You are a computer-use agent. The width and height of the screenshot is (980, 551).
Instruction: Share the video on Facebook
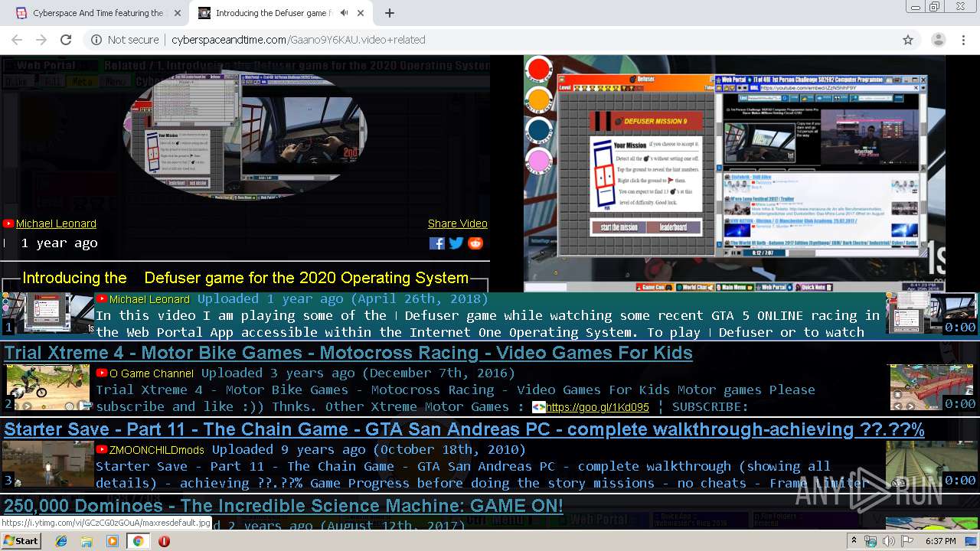tap(437, 243)
